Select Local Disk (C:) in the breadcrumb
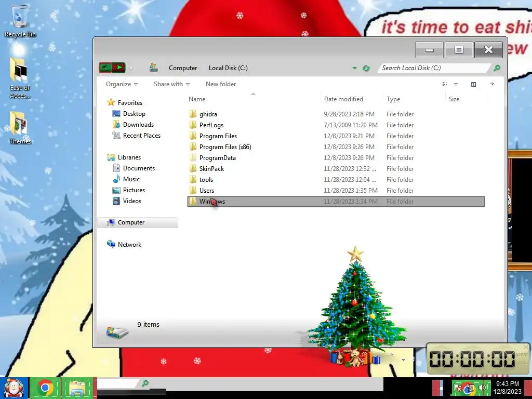 [228, 68]
